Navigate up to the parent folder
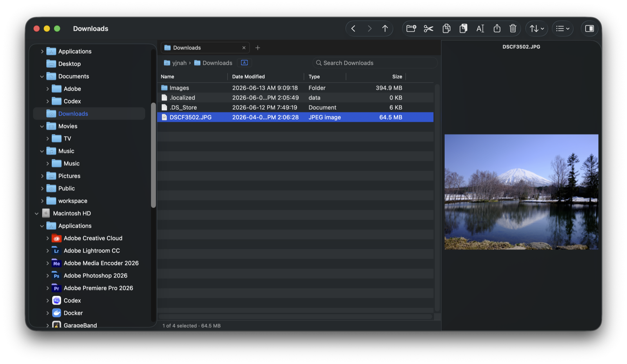 385,29
